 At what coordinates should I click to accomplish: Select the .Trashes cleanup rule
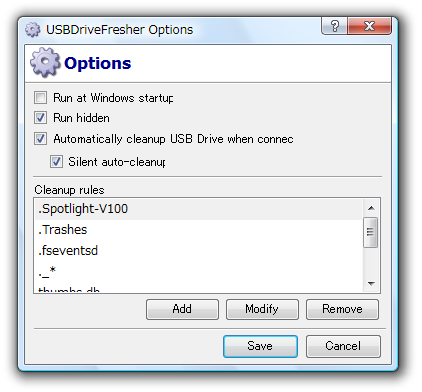(199, 230)
